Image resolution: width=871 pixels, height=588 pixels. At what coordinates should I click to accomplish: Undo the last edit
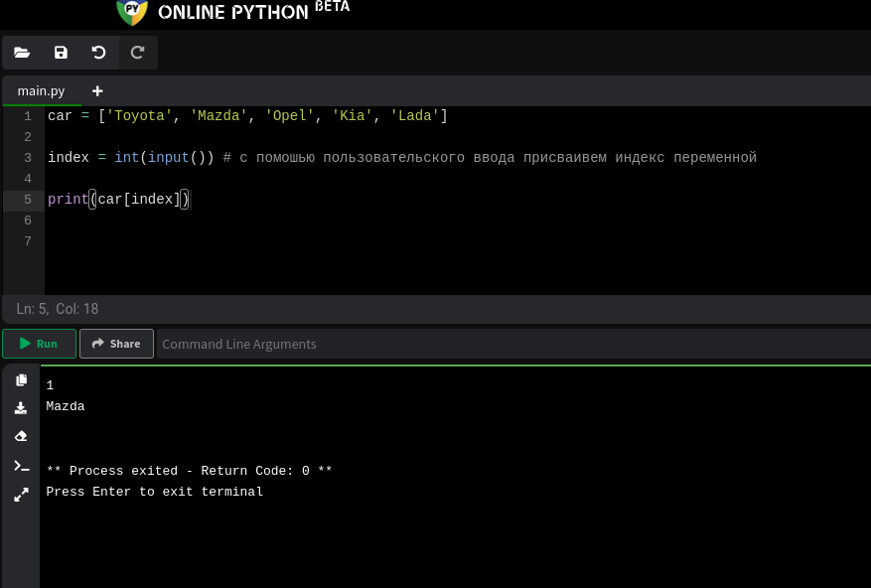99,53
